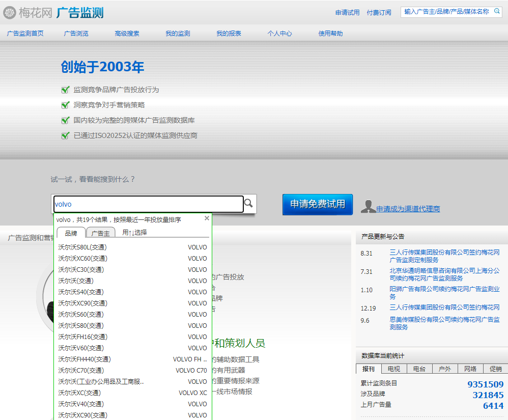Switch to the 电视 statistics tab
Image resolution: width=508 pixels, height=420 pixels.
click(394, 369)
